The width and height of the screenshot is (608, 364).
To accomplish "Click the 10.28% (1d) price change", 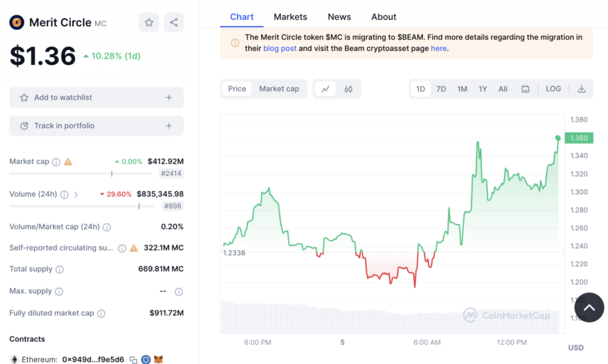I will click(x=112, y=56).
